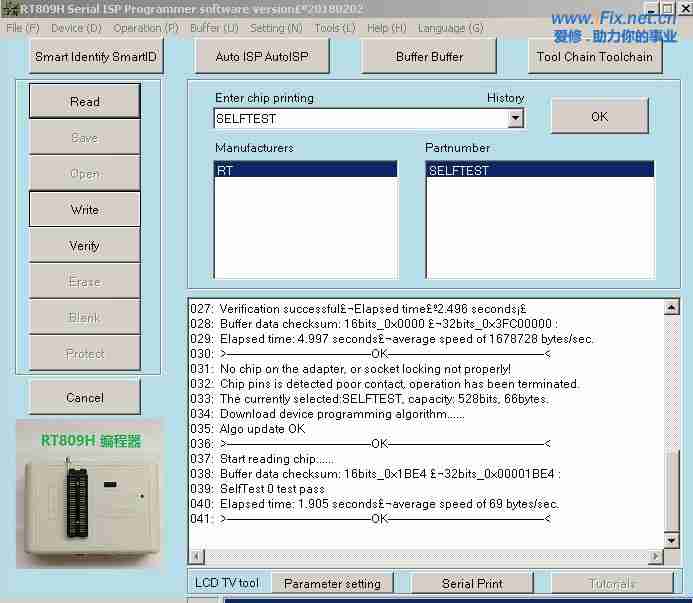Image resolution: width=693 pixels, height=603 pixels.
Task: Launch Tool Chain Toolchain
Action: (594, 57)
